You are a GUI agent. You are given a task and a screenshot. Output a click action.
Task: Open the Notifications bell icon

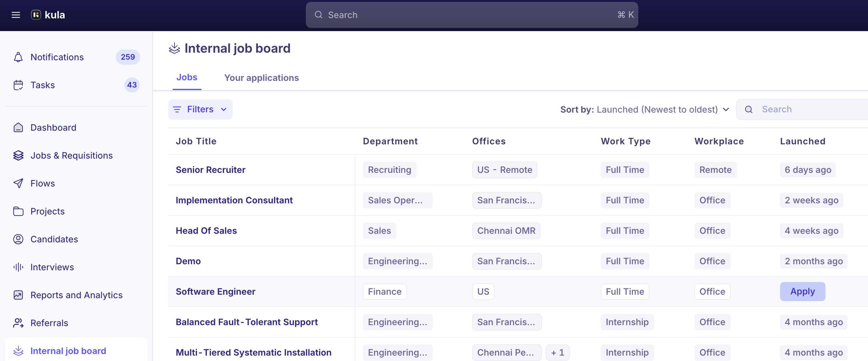coord(18,57)
